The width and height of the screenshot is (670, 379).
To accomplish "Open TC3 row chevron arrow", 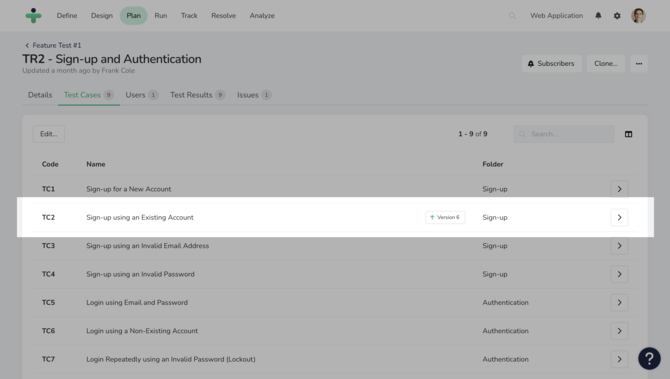I will 619,246.
